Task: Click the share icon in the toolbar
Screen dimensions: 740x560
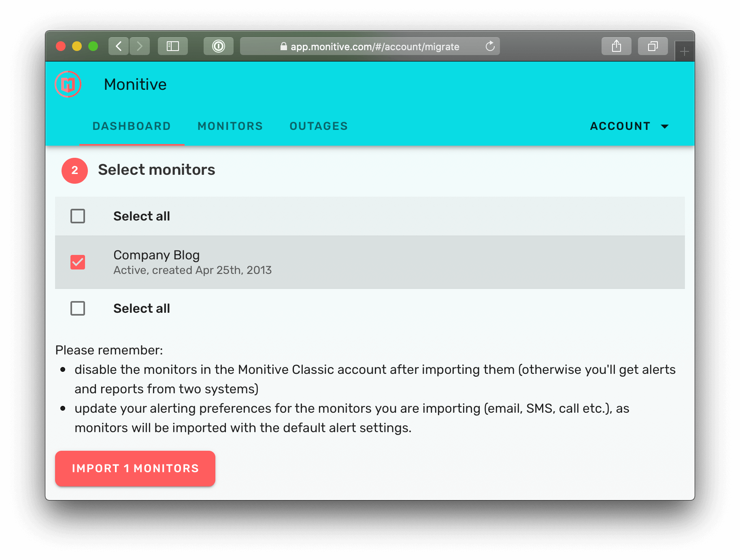Action: (617, 46)
